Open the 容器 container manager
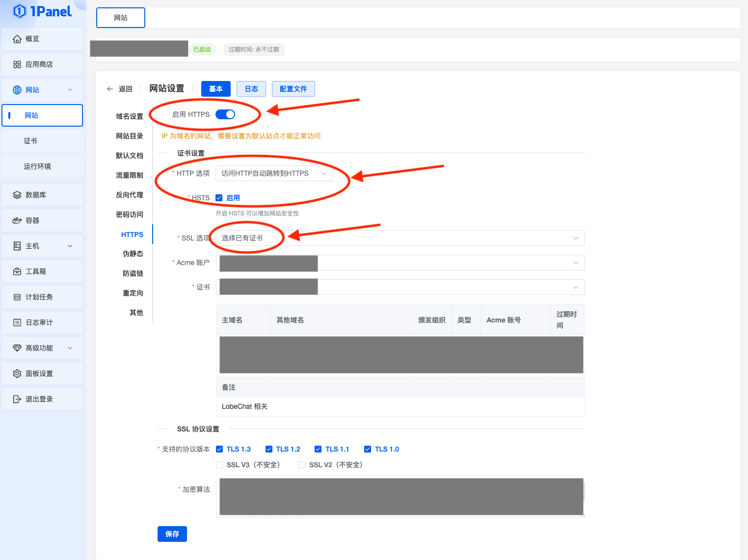This screenshot has width=748, height=560. coord(33,220)
